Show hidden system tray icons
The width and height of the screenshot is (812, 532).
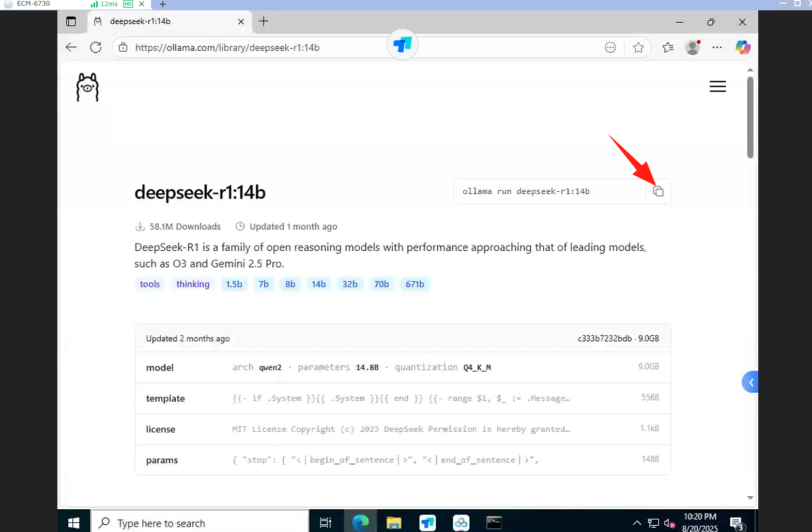[637, 523]
